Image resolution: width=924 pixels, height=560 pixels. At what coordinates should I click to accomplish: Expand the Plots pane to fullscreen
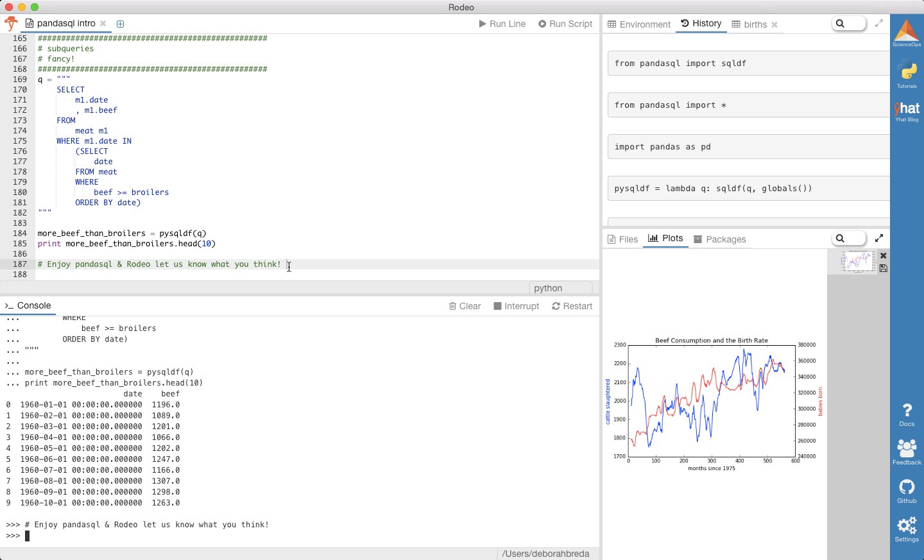click(x=879, y=238)
